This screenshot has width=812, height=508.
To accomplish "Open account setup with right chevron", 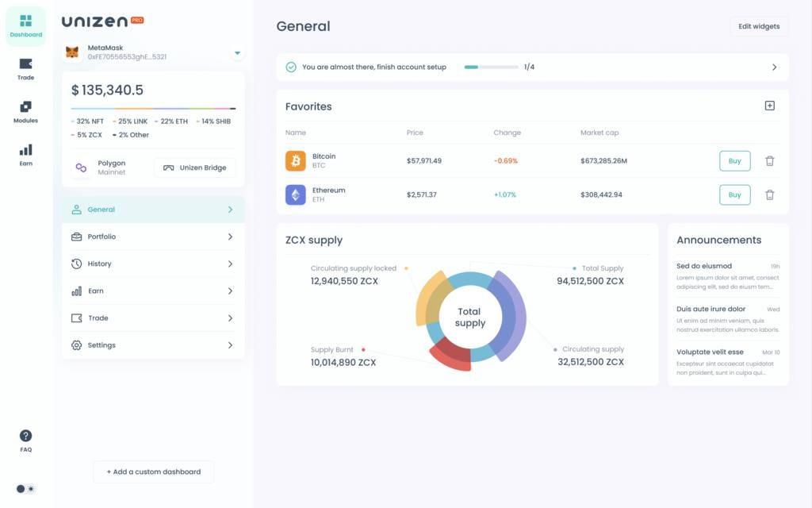I will click(x=774, y=67).
